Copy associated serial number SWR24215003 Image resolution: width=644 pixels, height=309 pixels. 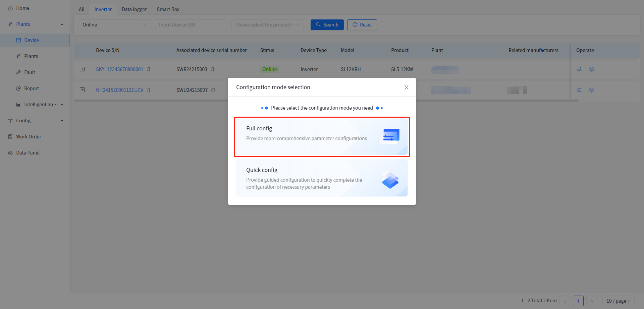pos(213,69)
